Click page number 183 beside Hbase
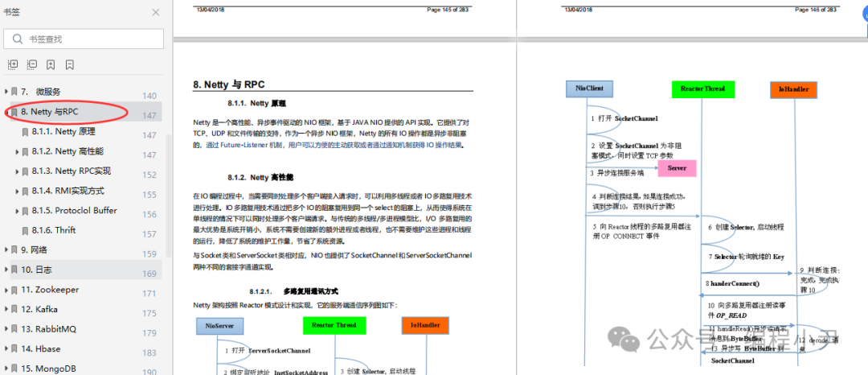 pos(149,352)
